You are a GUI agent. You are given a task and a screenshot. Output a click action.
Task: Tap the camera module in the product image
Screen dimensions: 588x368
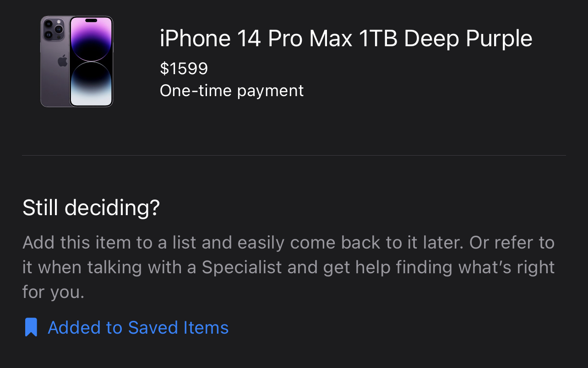coord(53,28)
